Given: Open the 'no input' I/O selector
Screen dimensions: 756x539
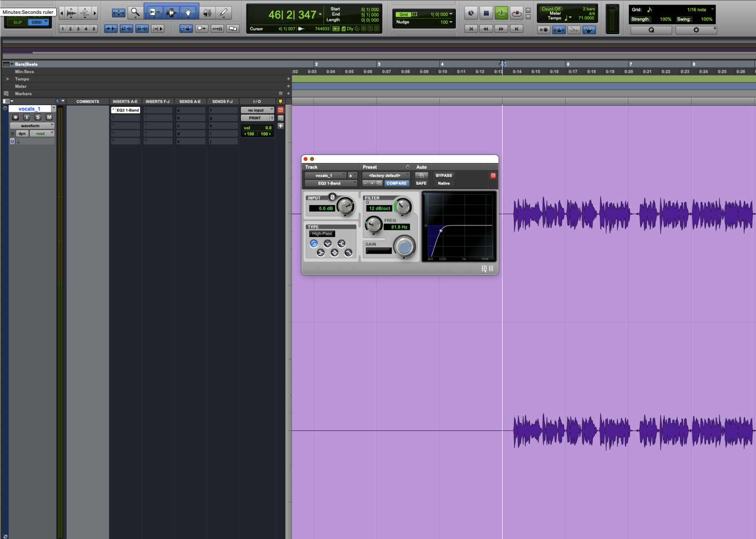Looking at the screenshot, I should pyautogui.click(x=257, y=110).
